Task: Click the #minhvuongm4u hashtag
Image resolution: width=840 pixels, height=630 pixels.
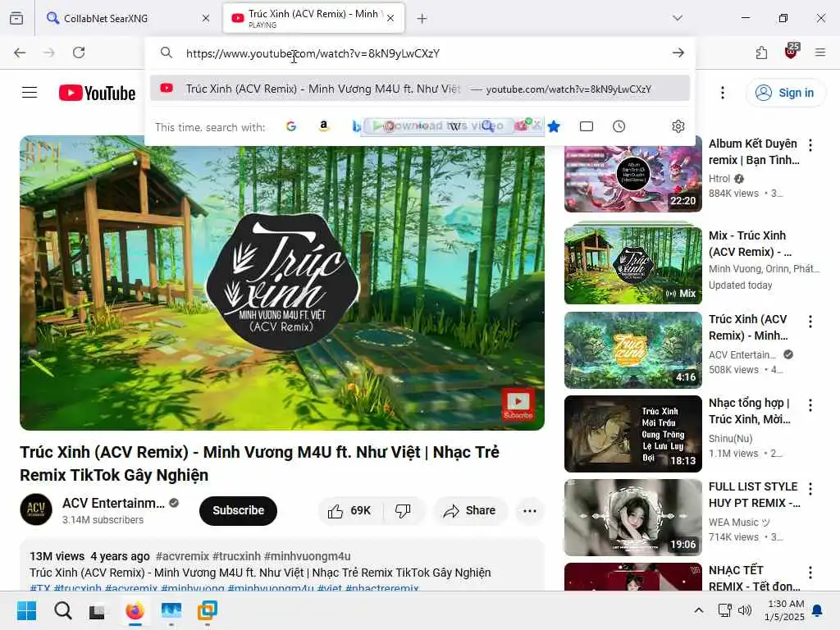Action: tap(307, 556)
